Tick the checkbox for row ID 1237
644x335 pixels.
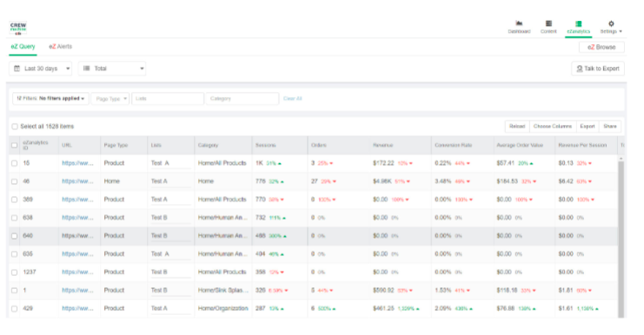[15, 273]
